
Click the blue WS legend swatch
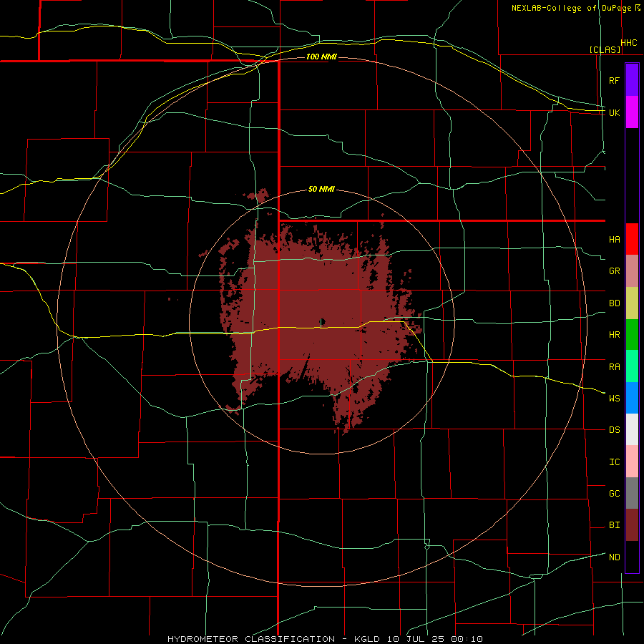click(632, 398)
